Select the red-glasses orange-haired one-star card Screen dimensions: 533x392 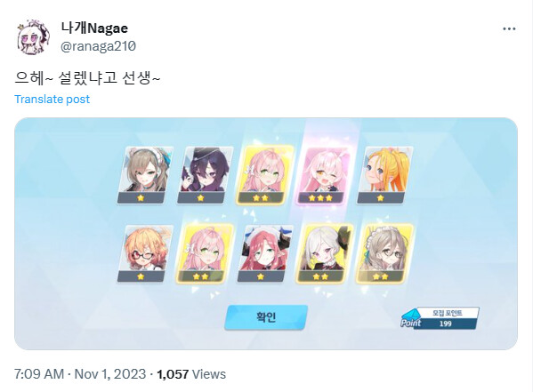tap(145, 253)
